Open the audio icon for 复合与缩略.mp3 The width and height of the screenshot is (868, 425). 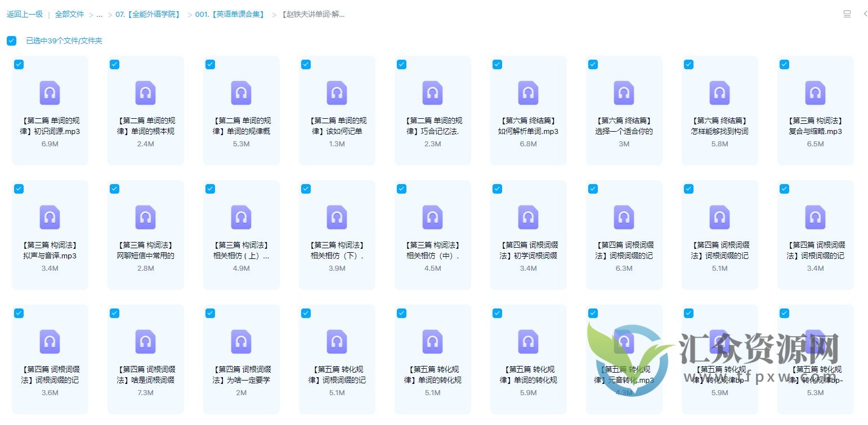point(815,93)
